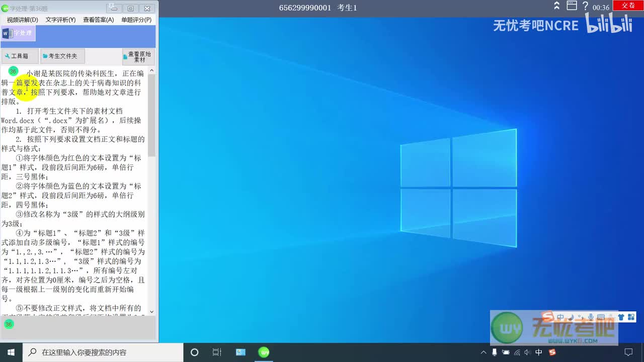Click the green 36 badge at panel bottom
Viewport: 644px width, 362px height.
[x=9, y=324]
